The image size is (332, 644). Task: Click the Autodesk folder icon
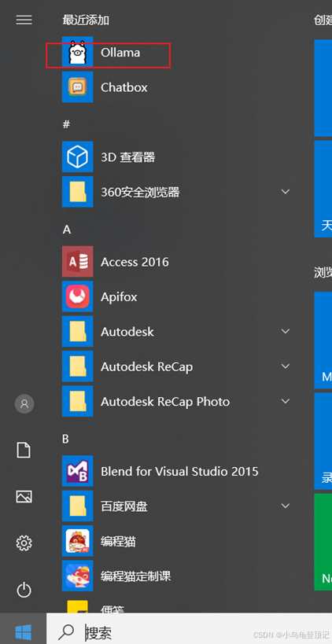(77, 332)
